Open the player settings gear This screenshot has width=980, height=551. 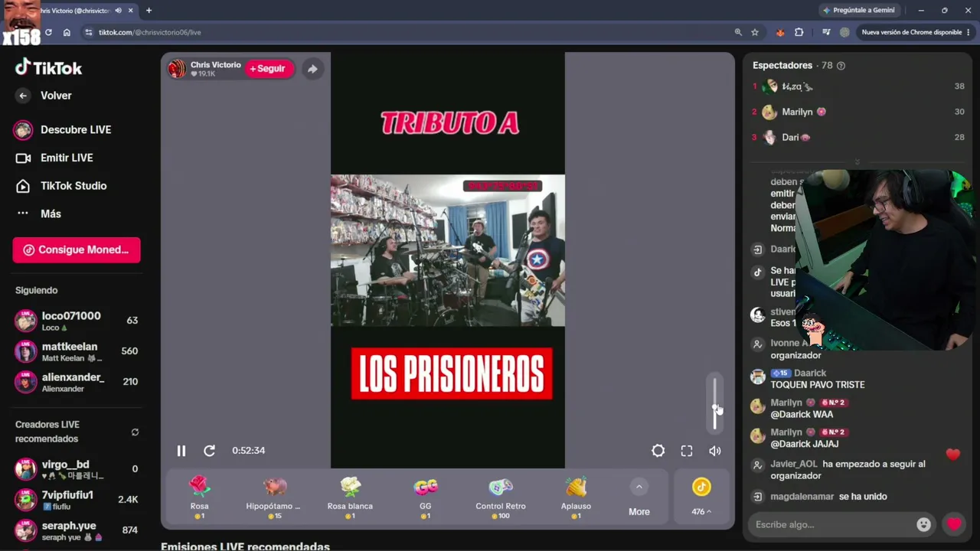[x=658, y=451]
